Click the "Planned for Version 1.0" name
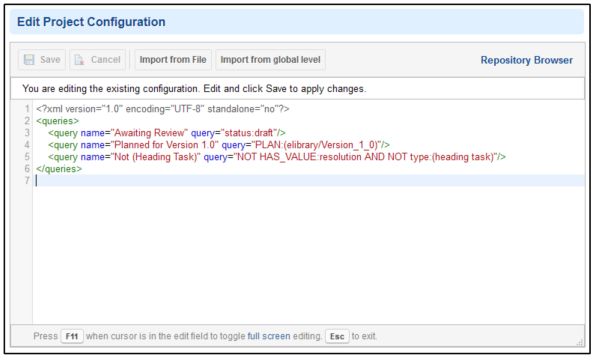 point(164,145)
